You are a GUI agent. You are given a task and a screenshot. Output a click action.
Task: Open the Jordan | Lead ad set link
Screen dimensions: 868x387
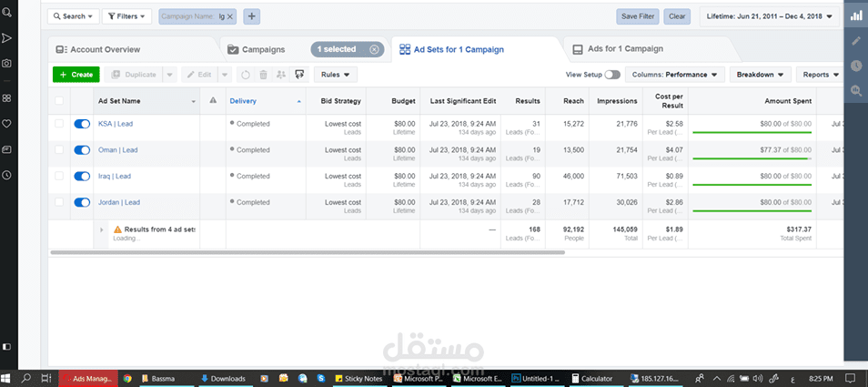[119, 203]
